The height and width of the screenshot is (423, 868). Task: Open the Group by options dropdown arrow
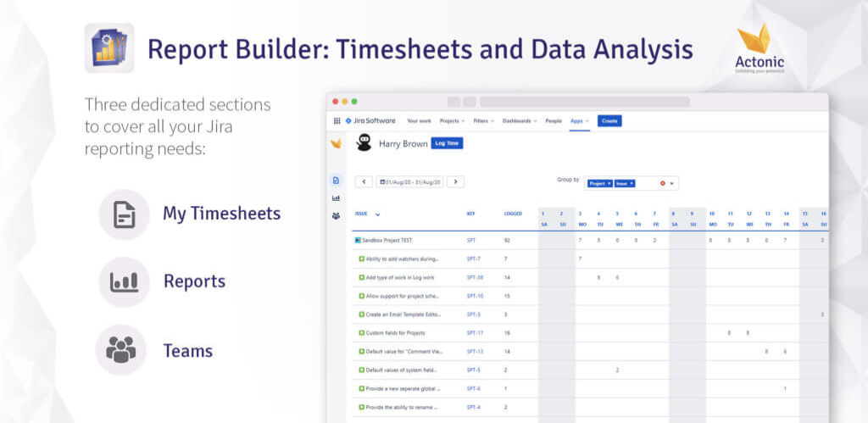click(672, 183)
